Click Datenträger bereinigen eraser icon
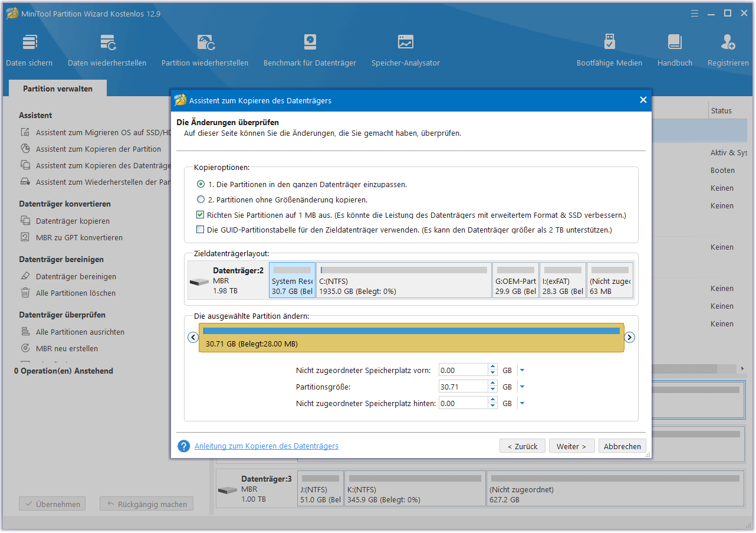Screen dimensions: 756x533 pos(25,277)
